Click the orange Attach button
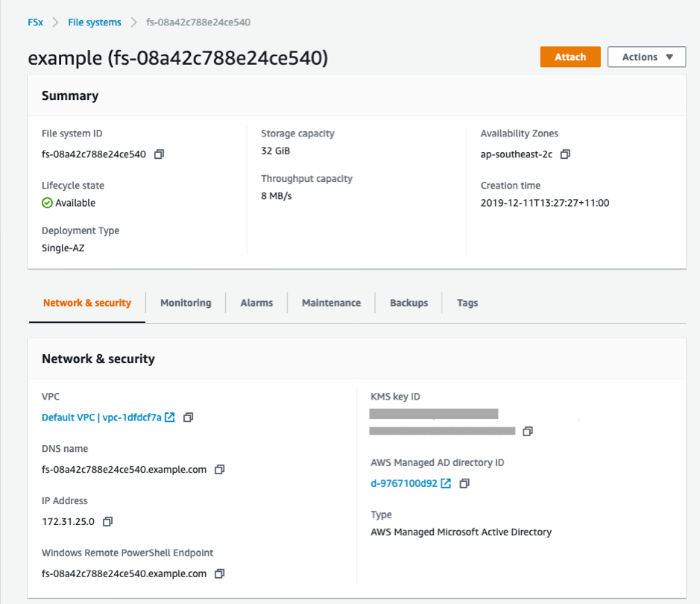This screenshot has width=700, height=604. pyautogui.click(x=570, y=57)
